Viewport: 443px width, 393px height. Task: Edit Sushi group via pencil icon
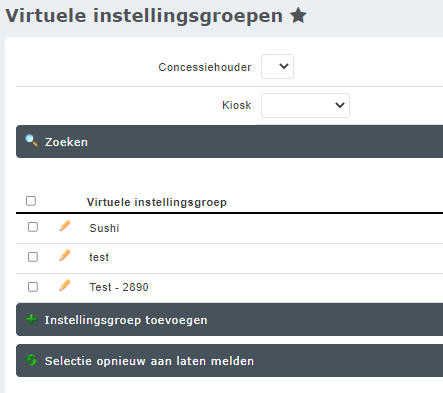(x=65, y=226)
